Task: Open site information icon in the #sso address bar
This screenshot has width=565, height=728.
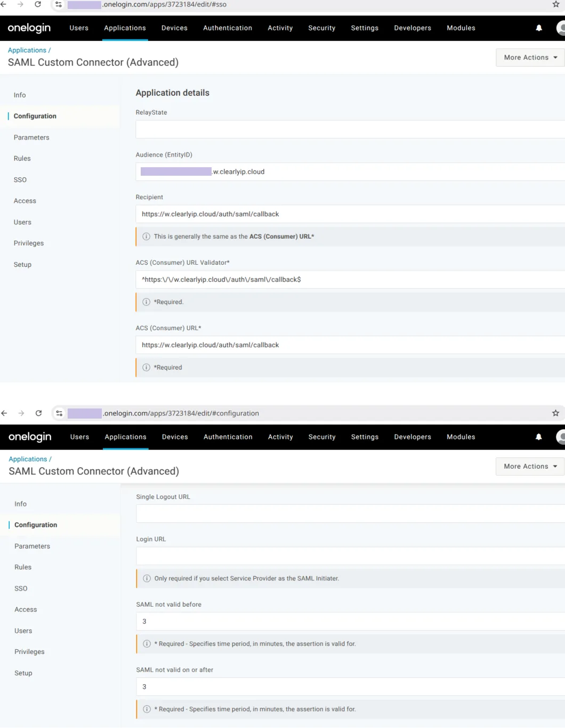Action: (x=59, y=4)
